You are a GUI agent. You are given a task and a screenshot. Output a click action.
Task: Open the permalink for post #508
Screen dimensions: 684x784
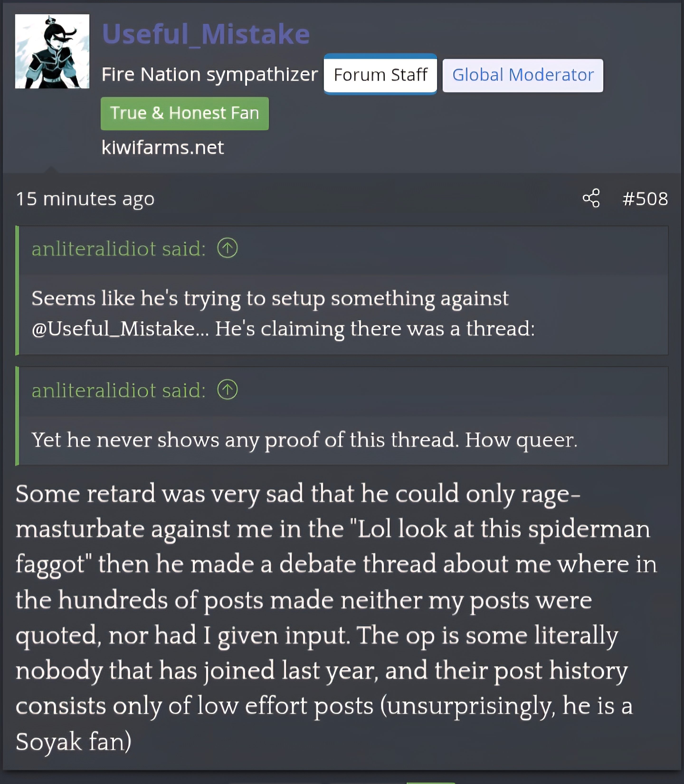click(645, 199)
